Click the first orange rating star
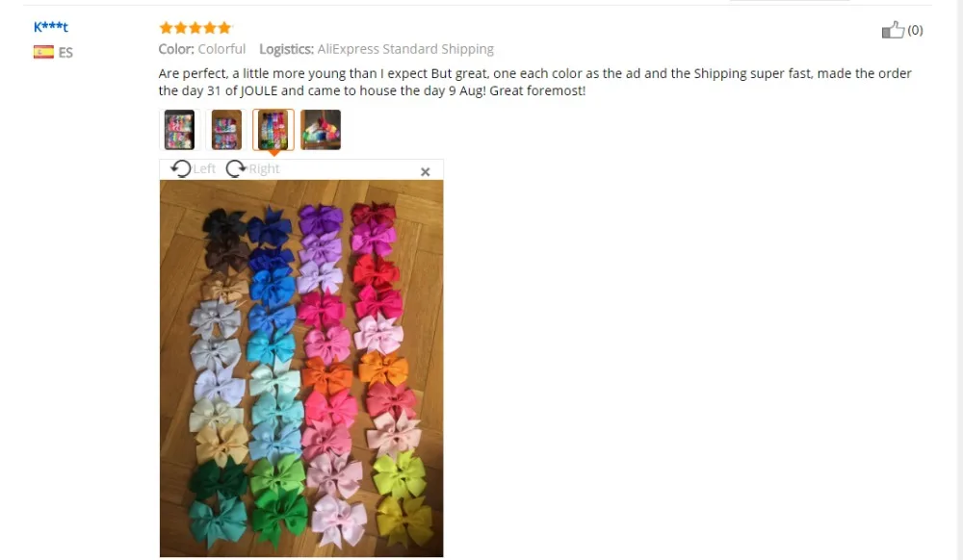 point(166,28)
